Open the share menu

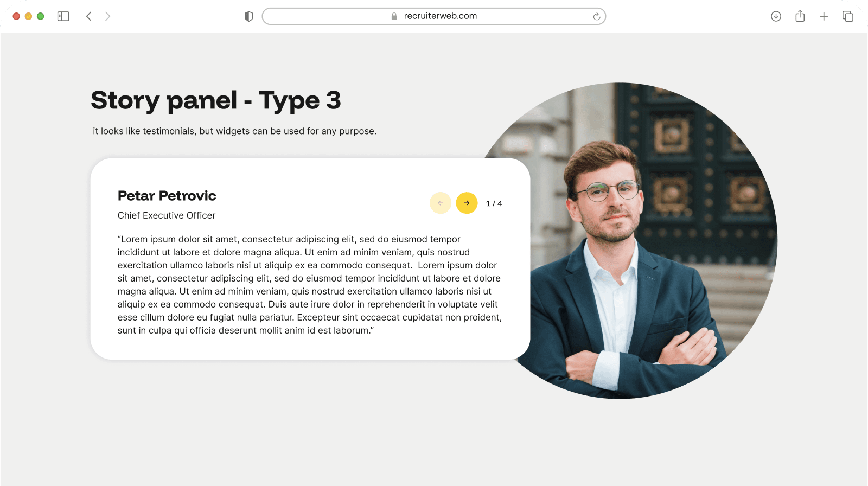point(800,16)
